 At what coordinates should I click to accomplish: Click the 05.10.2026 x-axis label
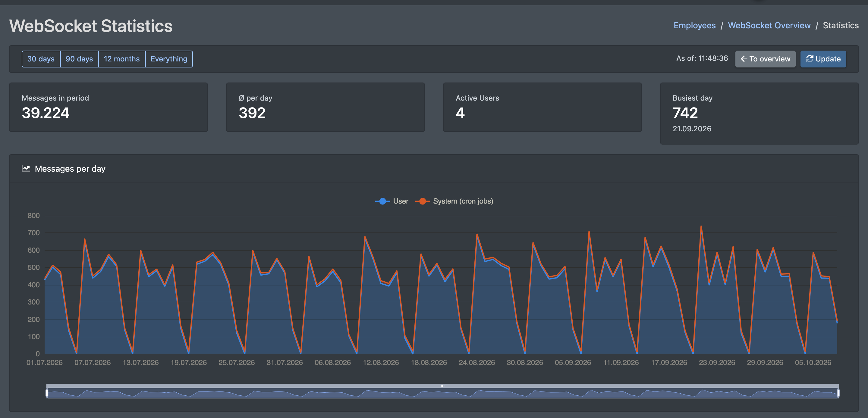point(813,362)
